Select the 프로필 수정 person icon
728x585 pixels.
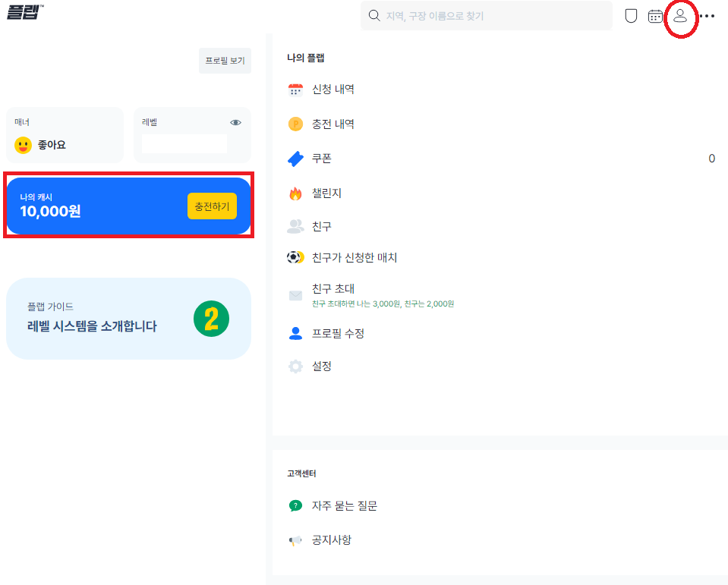(x=295, y=332)
